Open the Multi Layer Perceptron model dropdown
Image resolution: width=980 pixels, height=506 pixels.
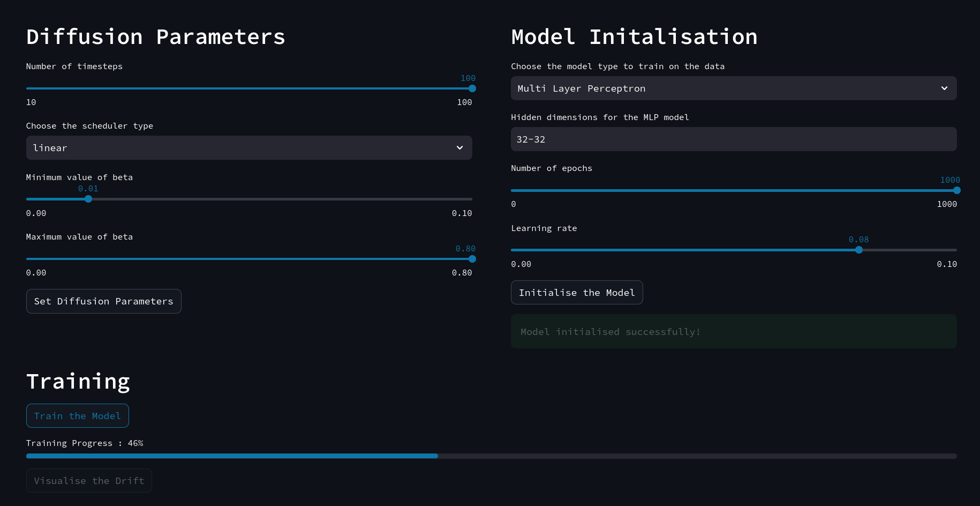click(x=733, y=88)
